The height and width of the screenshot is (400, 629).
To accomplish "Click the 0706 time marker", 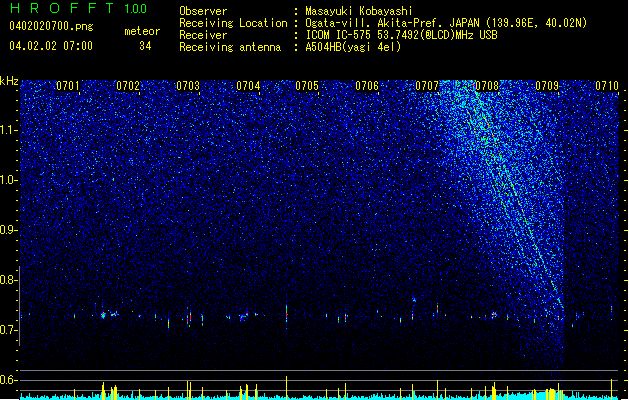I will tap(367, 86).
